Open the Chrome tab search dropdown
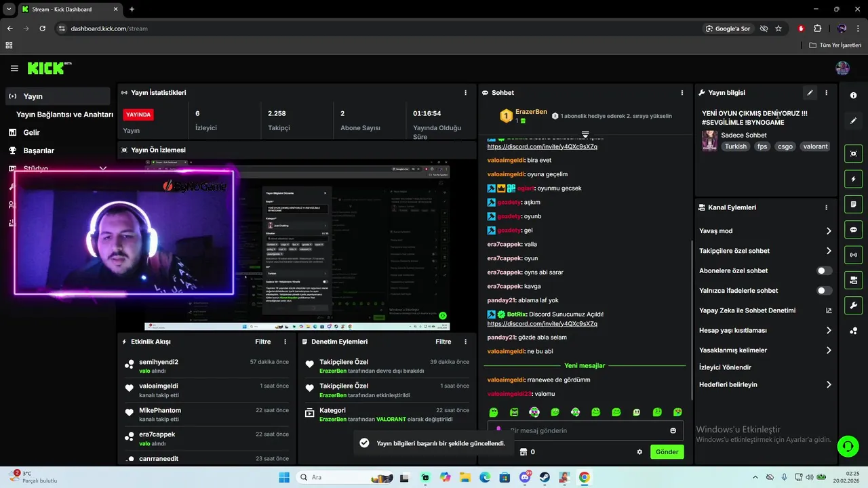This screenshot has height=488, width=868. click(x=9, y=9)
